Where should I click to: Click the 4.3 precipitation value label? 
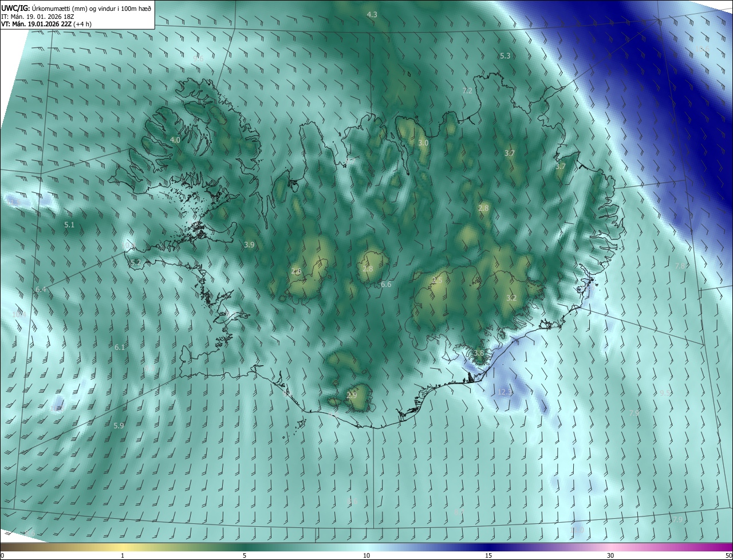(372, 14)
